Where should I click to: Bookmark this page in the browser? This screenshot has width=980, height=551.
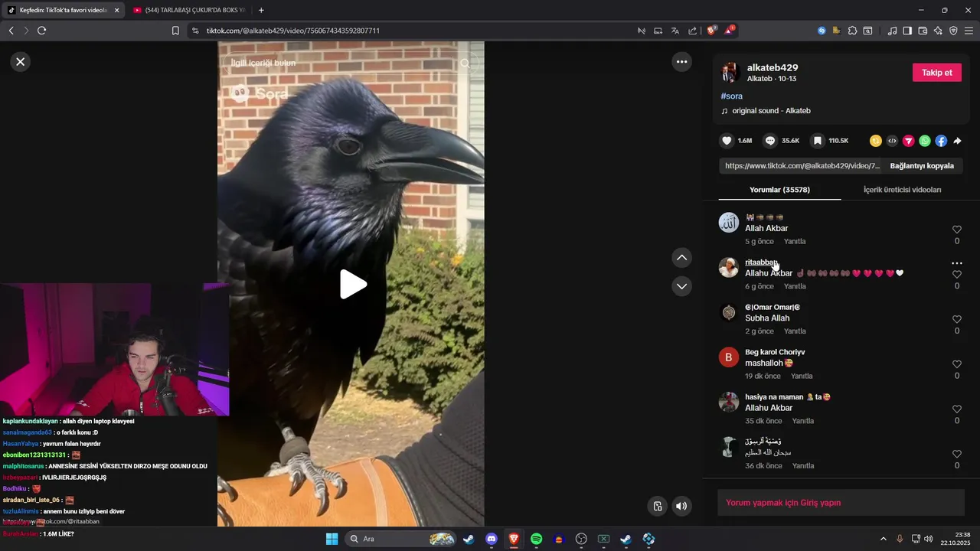pos(175,31)
